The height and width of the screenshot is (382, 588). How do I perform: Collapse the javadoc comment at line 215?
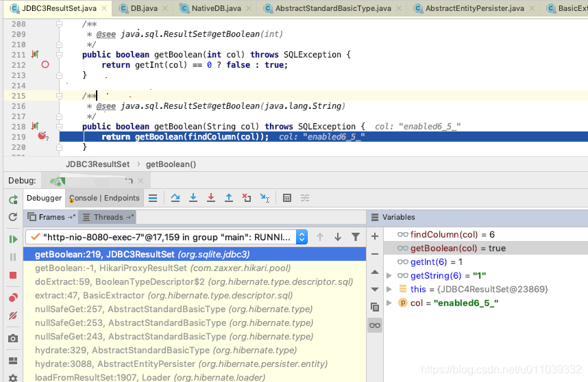(x=59, y=96)
